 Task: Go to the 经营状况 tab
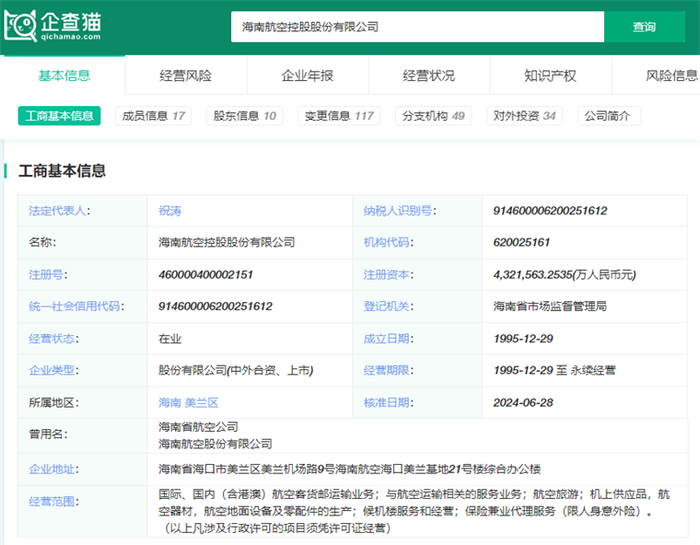[x=429, y=76]
